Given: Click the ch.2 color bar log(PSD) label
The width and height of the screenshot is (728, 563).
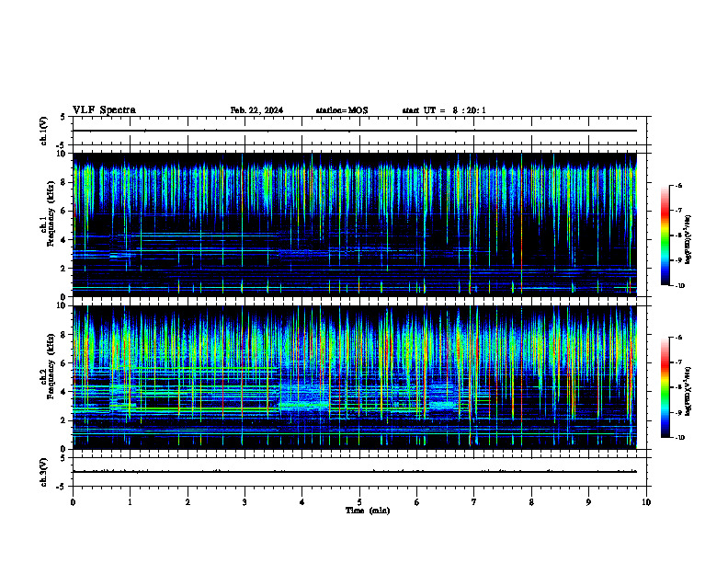Looking at the screenshot, I should 688,391.
